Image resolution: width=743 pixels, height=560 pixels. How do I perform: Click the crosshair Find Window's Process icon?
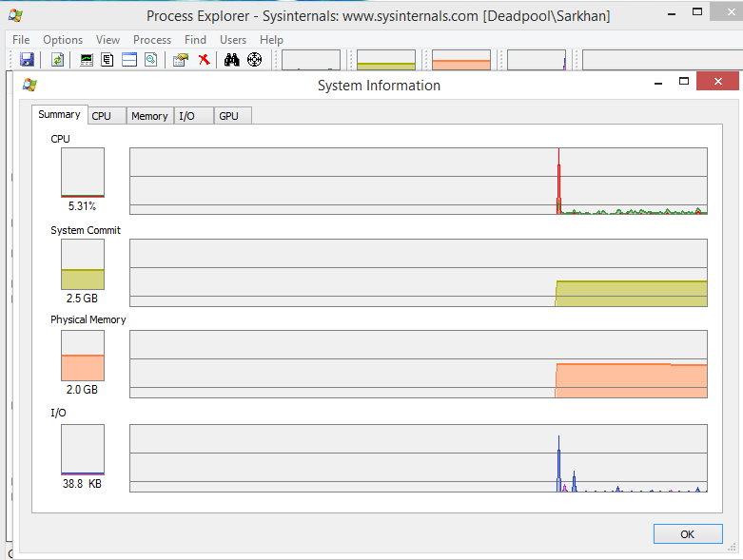click(254, 60)
